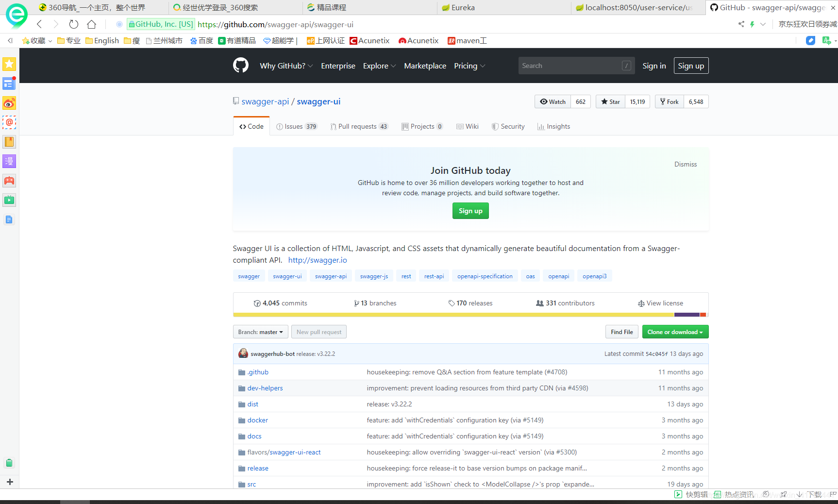View 170 releases
838x504 pixels.
(x=470, y=303)
